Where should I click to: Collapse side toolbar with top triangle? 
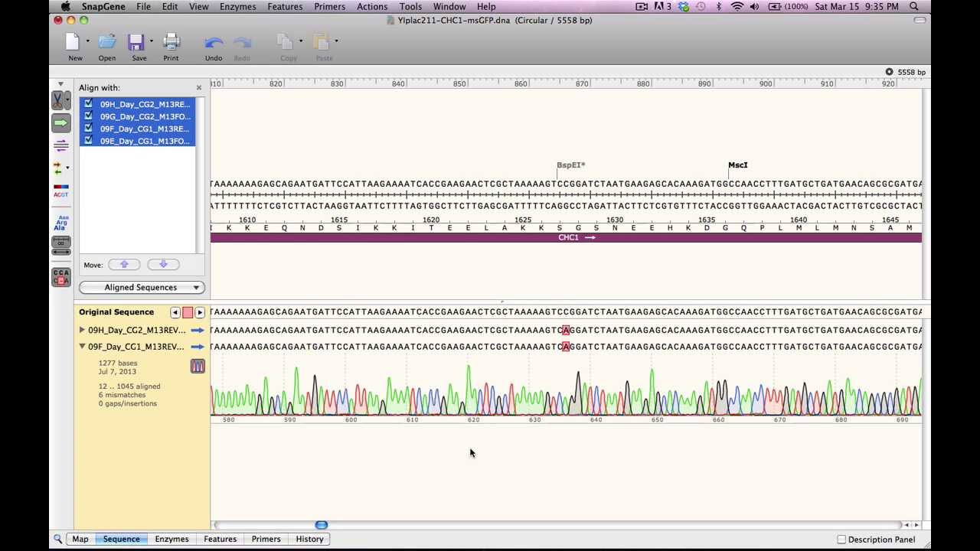point(60,84)
